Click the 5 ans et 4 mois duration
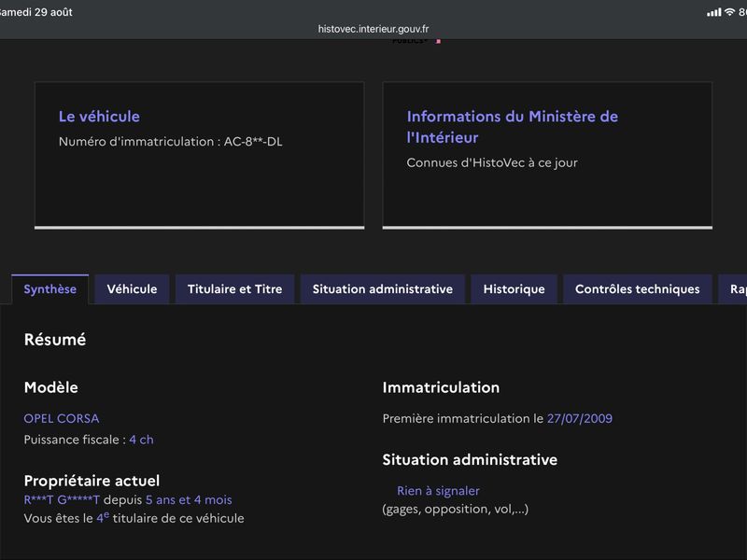This screenshot has width=747, height=560. click(189, 499)
